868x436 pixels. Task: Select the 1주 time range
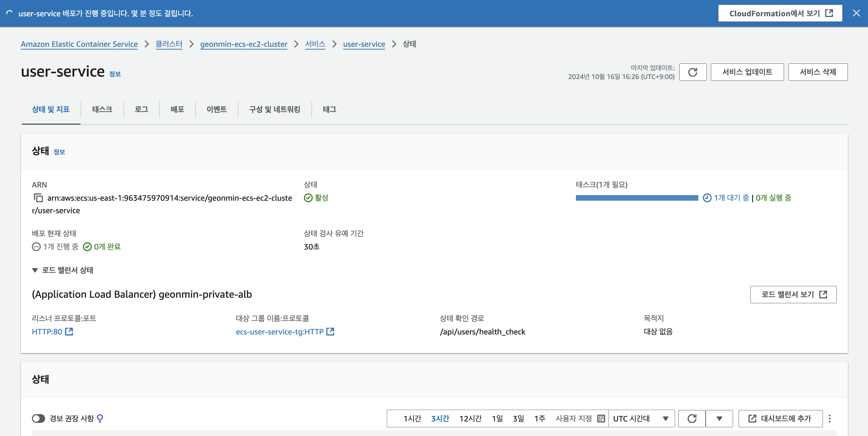tap(540, 419)
